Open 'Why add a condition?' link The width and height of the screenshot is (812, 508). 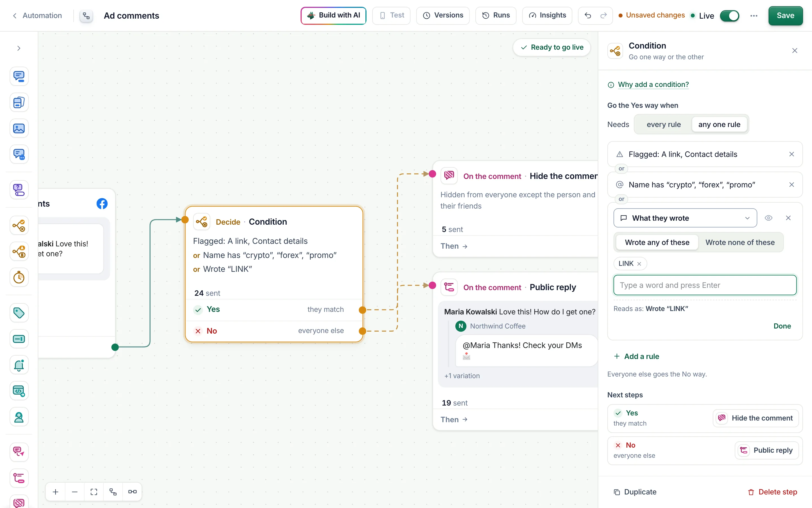[x=653, y=84]
